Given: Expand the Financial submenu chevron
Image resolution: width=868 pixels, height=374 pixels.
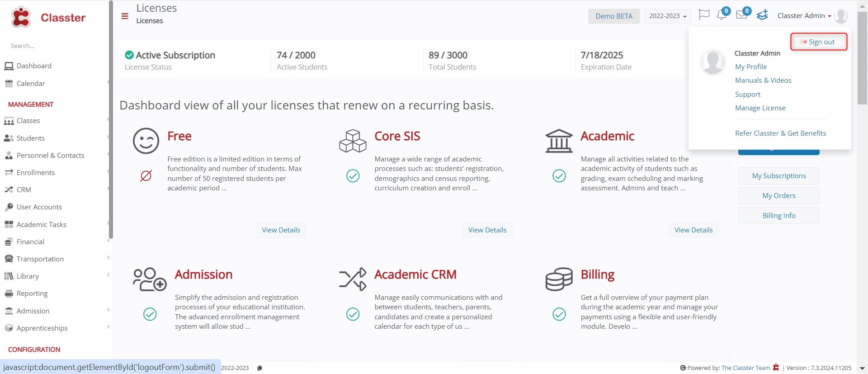Looking at the screenshot, I should (x=108, y=241).
